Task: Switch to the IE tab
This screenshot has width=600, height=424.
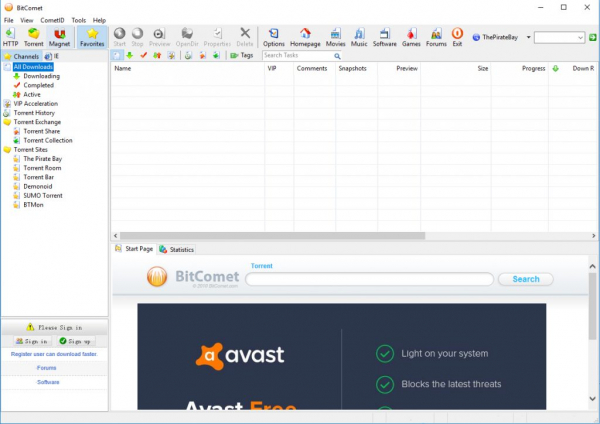Action: [52, 56]
